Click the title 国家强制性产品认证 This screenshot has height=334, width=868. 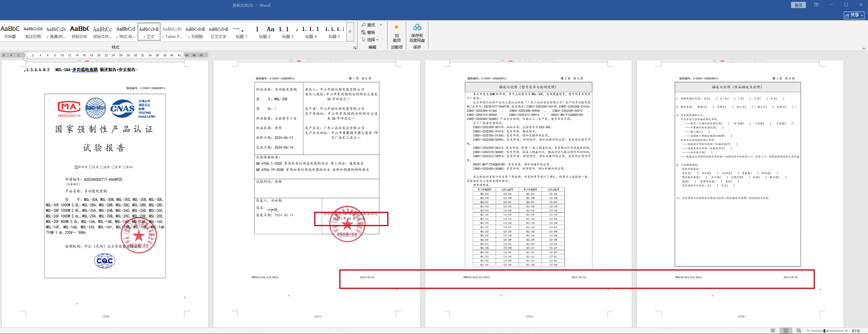coord(104,129)
